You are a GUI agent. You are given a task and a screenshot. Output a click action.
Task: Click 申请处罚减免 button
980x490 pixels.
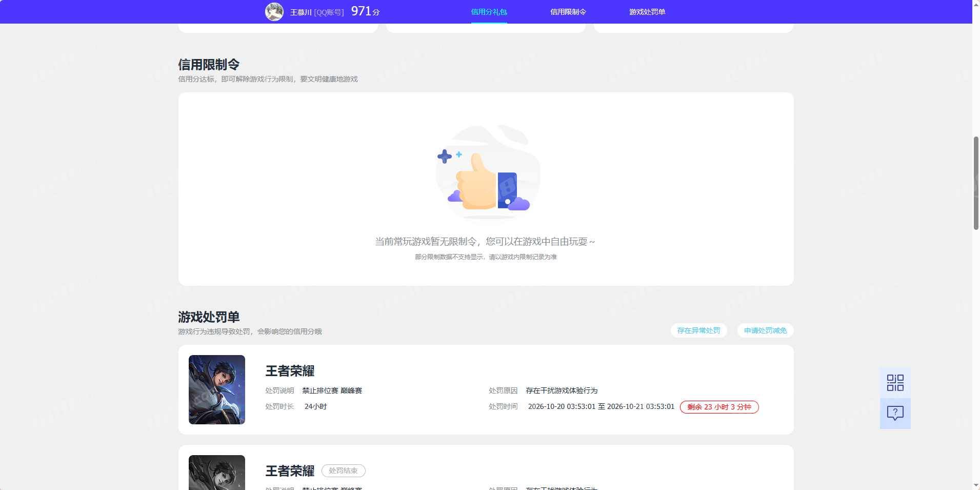765,330
